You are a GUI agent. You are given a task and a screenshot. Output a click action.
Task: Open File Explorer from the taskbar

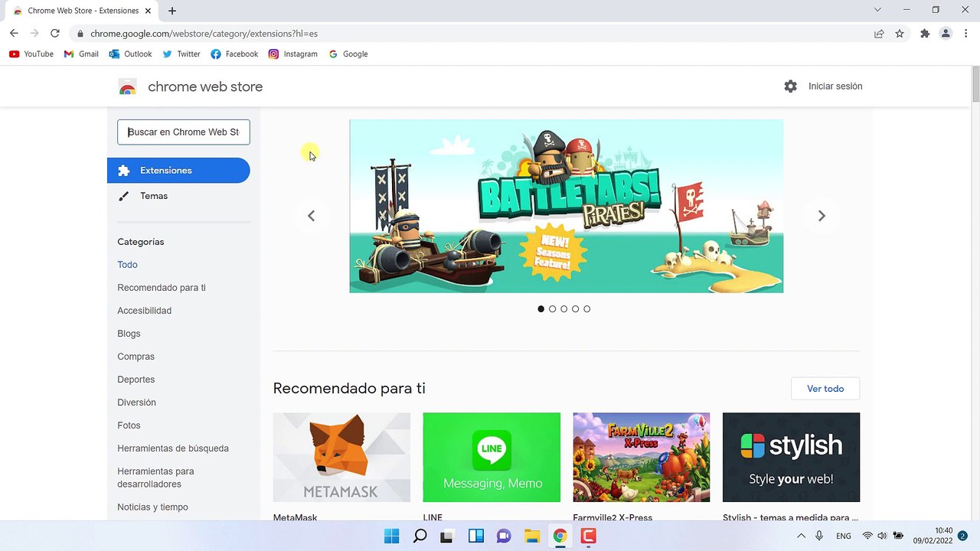(x=532, y=536)
